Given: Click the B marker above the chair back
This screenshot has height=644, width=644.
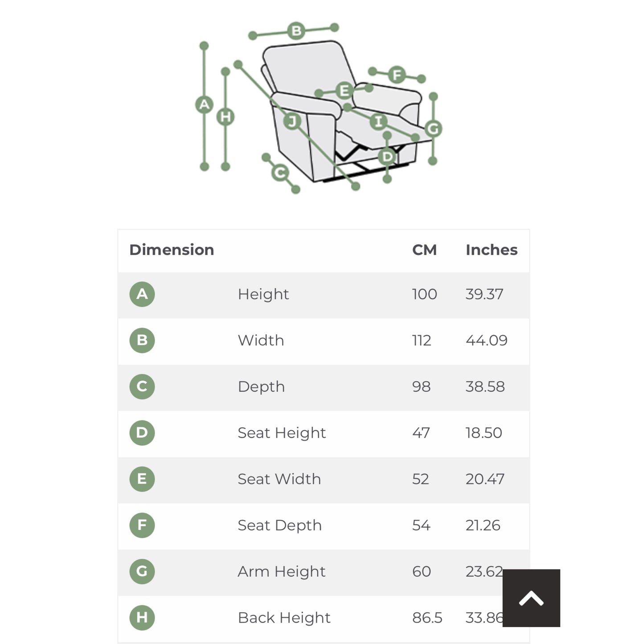Looking at the screenshot, I should click(296, 31).
